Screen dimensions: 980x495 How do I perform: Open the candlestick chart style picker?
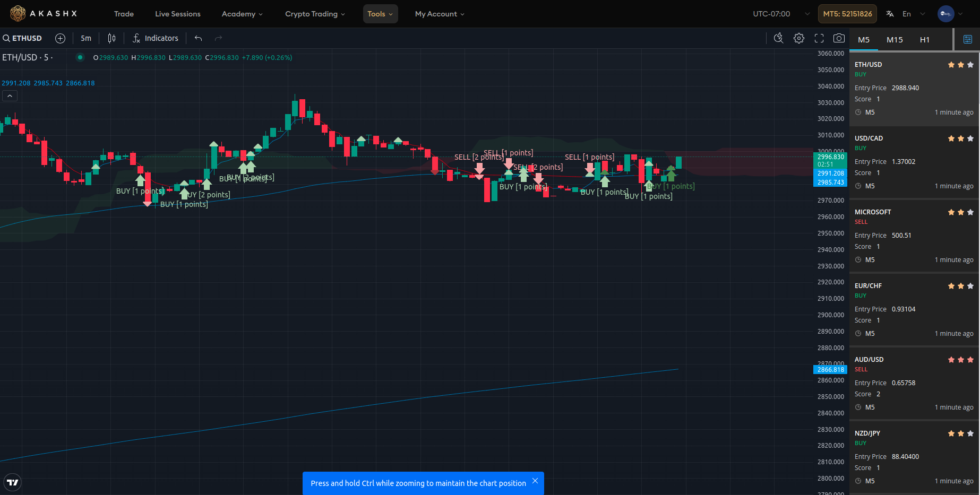(111, 38)
